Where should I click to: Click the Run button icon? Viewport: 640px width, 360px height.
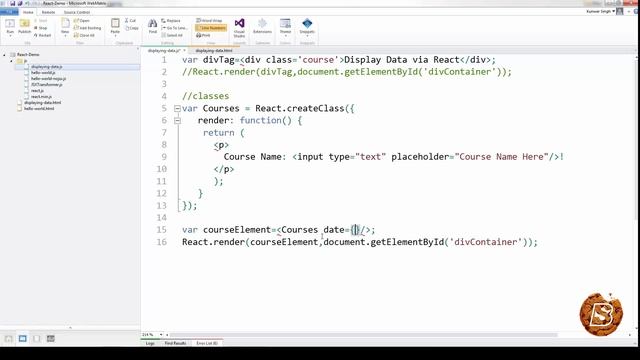10,24
